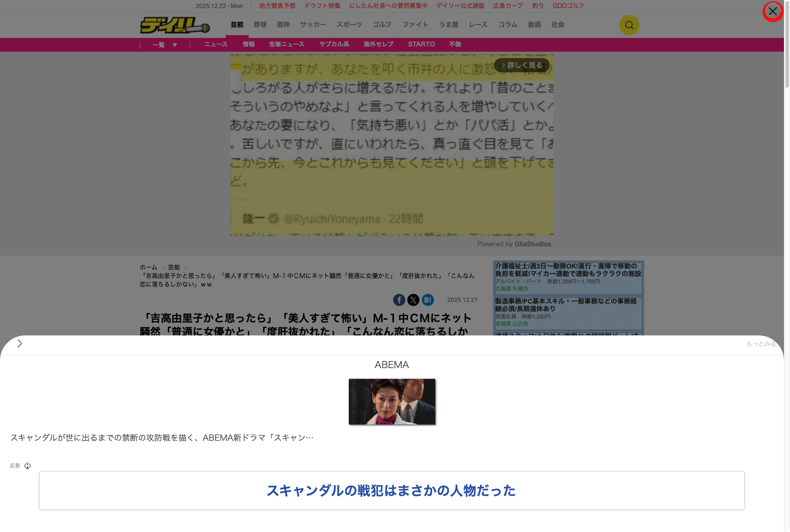Viewport: 790px width, 532px height.
Task: Go to 芸能 in the breadcrumb
Action: [x=174, y=267]
